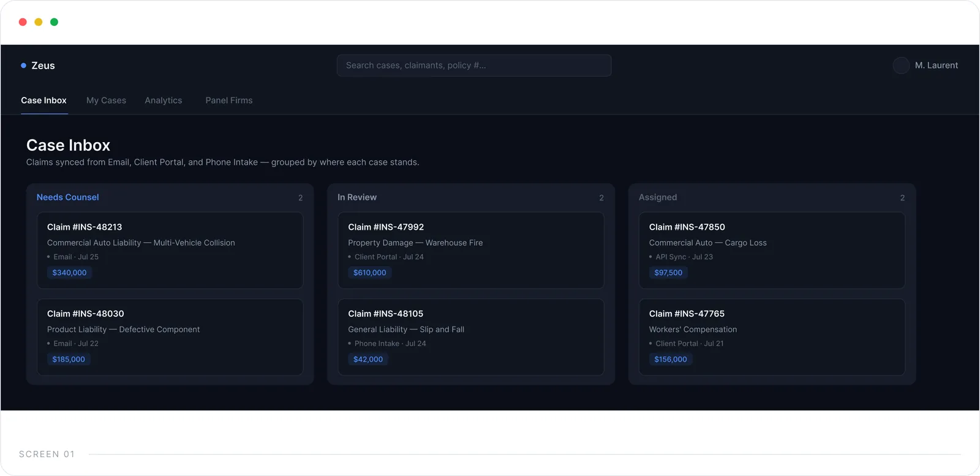Click the Zeus app logo
The image size is (980, 476).
pyautogui.click(x=38, y=66)
